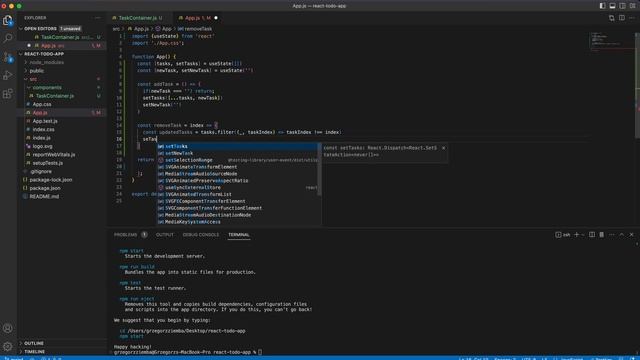Click unsaved dot on App.js tab
The height and width of the screenshot is (360, 640).
pos(216,18)
